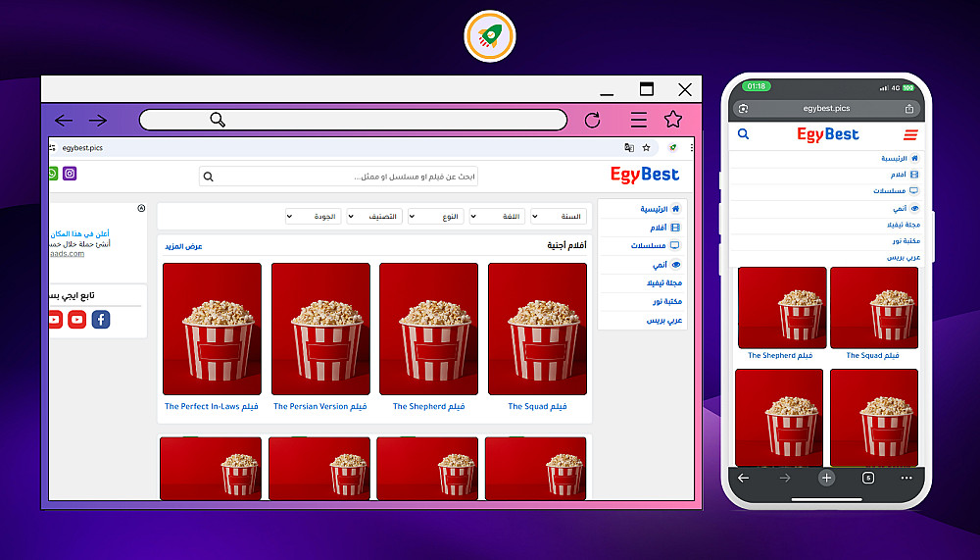Image resolution: width=980 pixels, height=560 pixels.
Task: Click the circled A ad marker in ad panel
Action: 141,208
